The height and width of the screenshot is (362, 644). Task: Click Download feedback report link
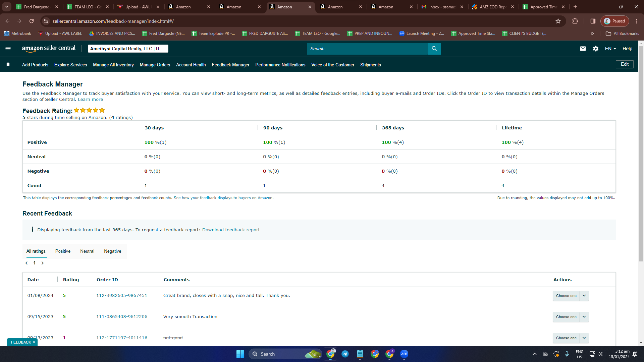[x=231, y=230]
